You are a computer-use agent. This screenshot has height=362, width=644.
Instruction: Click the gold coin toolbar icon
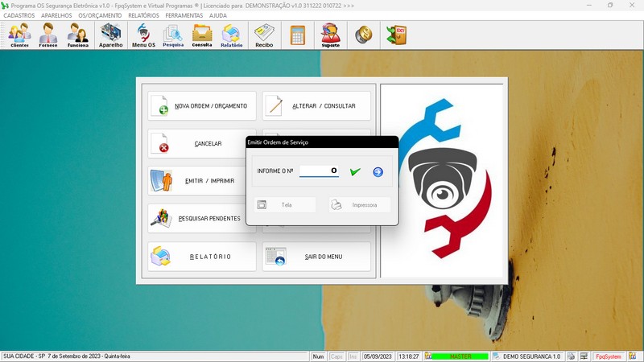364,35
